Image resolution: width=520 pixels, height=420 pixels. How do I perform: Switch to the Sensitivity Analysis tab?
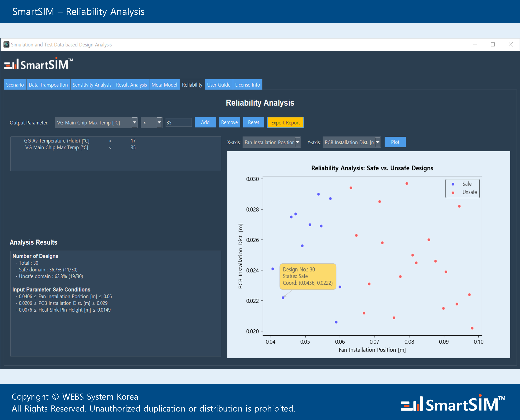pyautogui.click(x=92, y=85)
